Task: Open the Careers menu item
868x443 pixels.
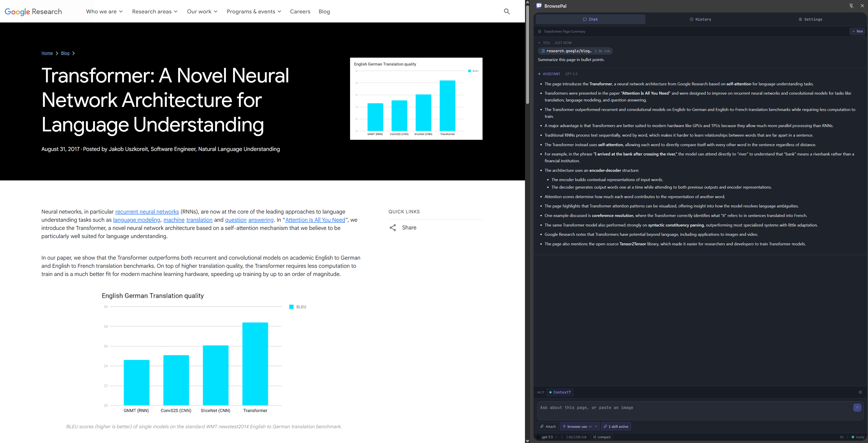Action: pos(300,11)
